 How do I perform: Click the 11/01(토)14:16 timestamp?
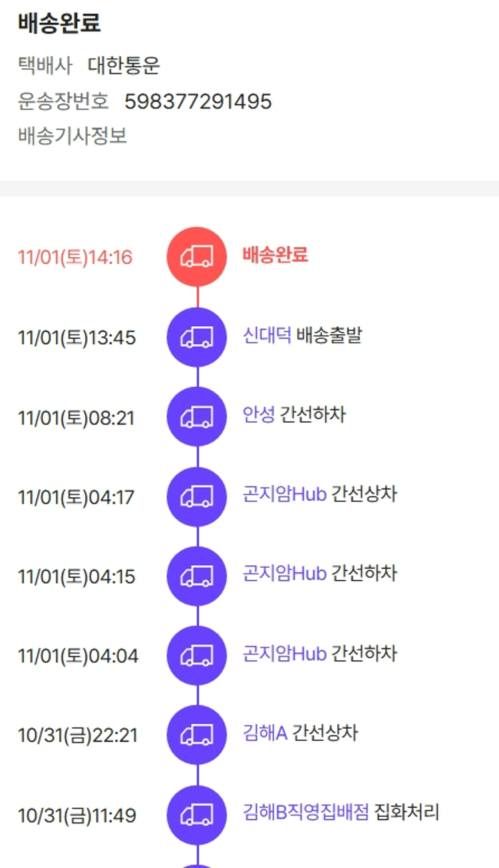click(75, 258)
